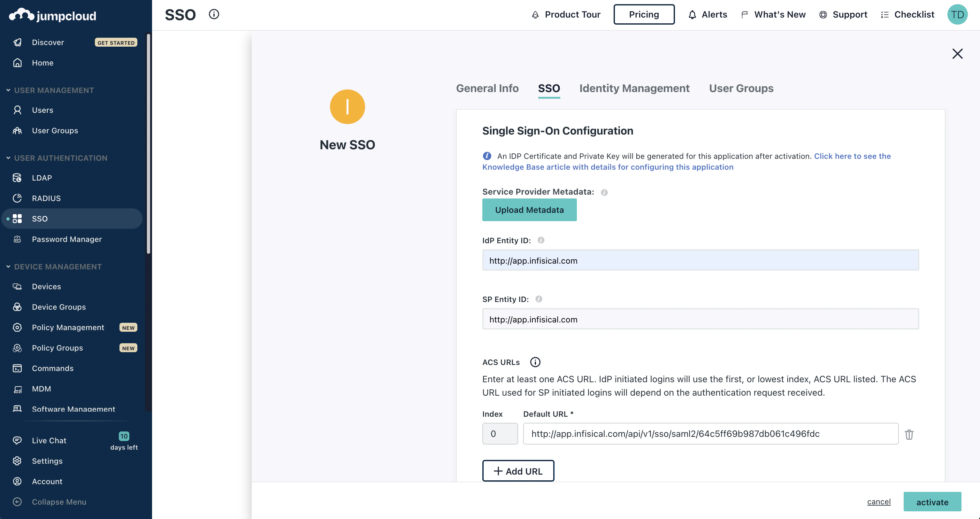Click the MDM icon in sidebar
This screenshot has height=519, width=980.
click(18, 389)
